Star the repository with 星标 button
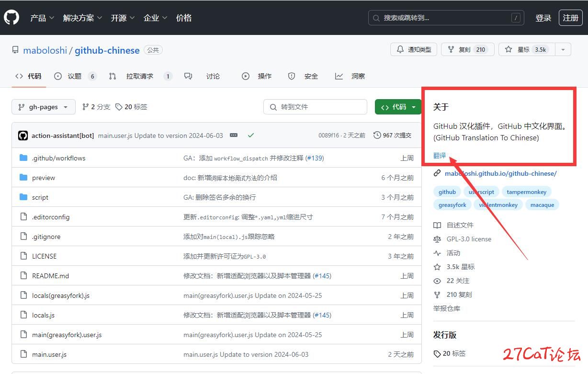Screen dimensions: 588x374 (x=527, y=49)
